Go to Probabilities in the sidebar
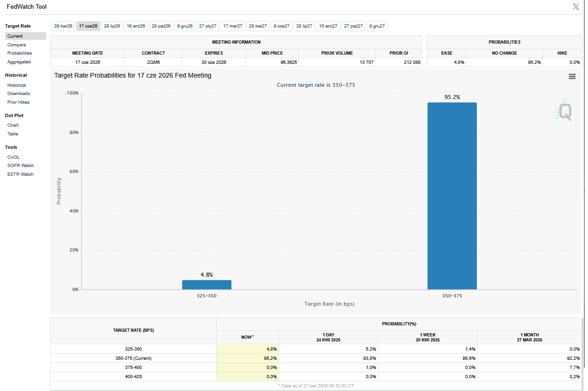588x391 pixels. pyautogui.click(x=20, y=53)
